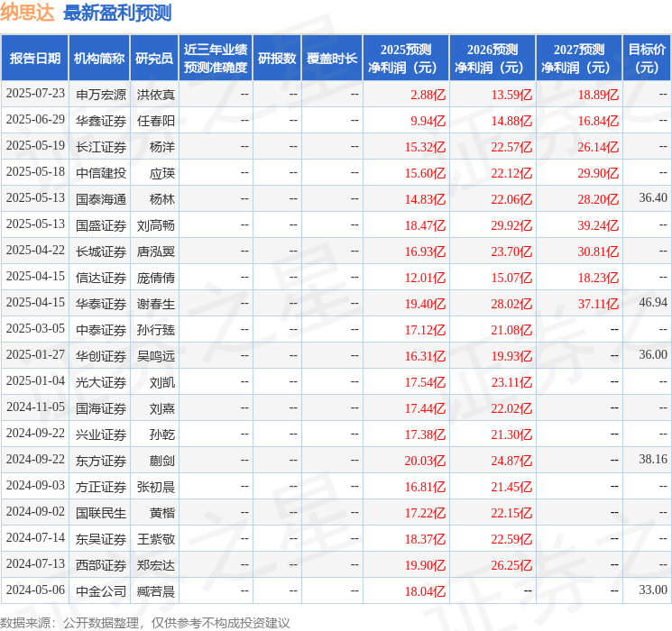
Task: Select the 2.88亿 profit forecast value
Action: click(x=428, y=94)
